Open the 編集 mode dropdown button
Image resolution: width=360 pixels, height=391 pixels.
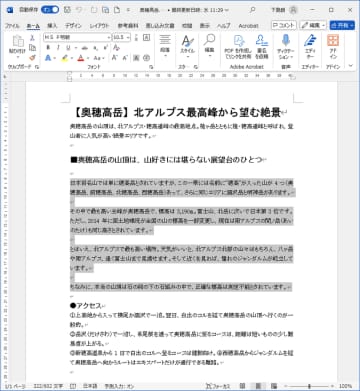(x=313, y=25)
